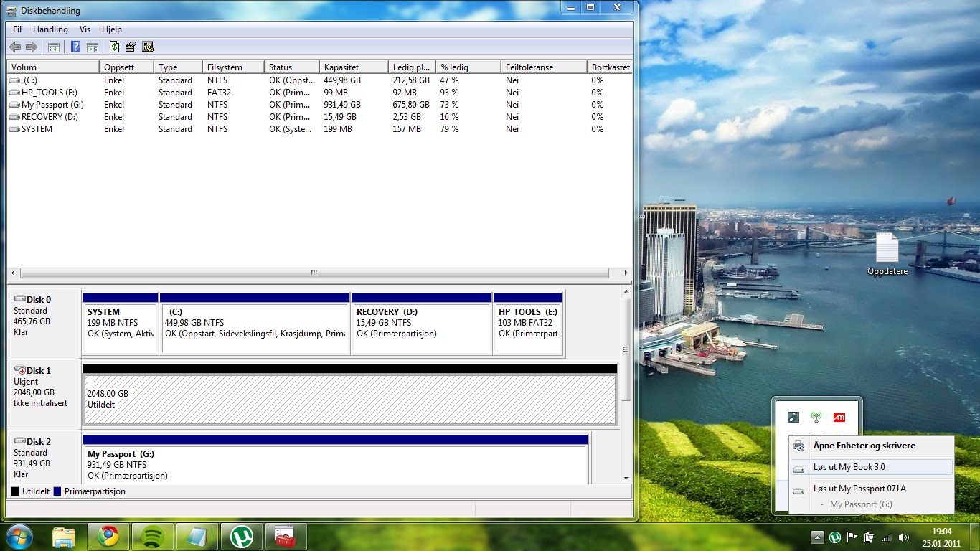The image size is (980, 551).
Task: Click the blue Primærpartisjon legend swatch
Action: 57,491
